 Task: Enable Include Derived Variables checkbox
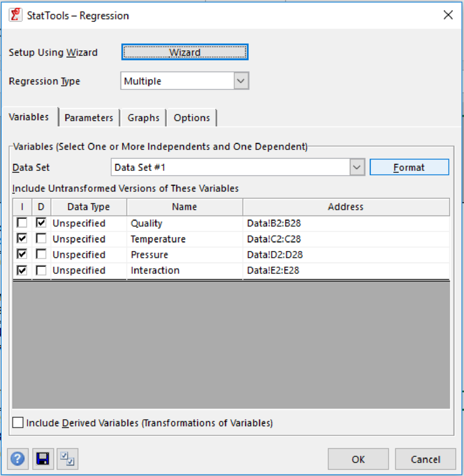[18, 422]
